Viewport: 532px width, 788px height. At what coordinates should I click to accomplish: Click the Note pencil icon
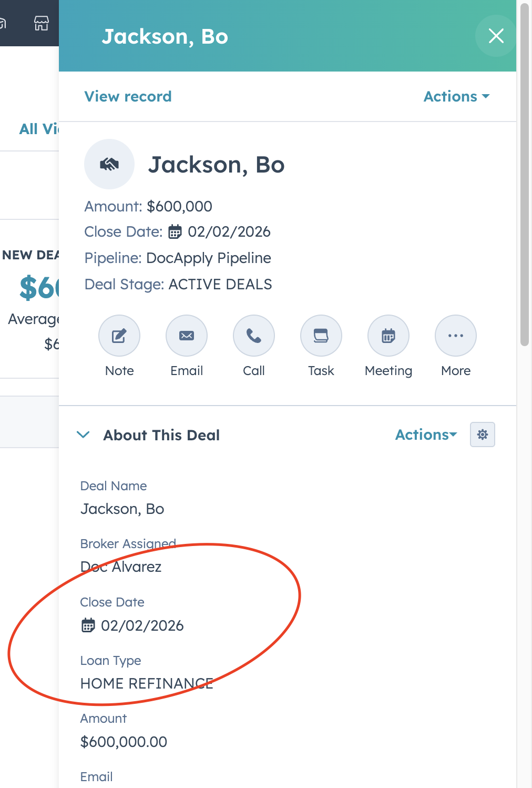[119, 336]
